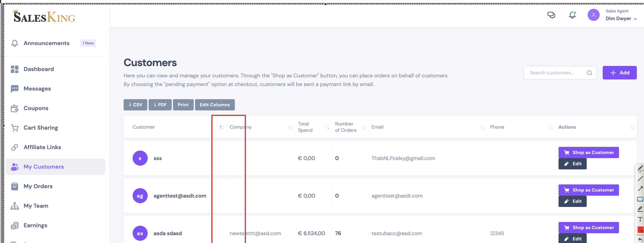The height and width of the screenshot is (243, 644).
Task: Click the 'as' customer avatar
Action: (140, 233)
